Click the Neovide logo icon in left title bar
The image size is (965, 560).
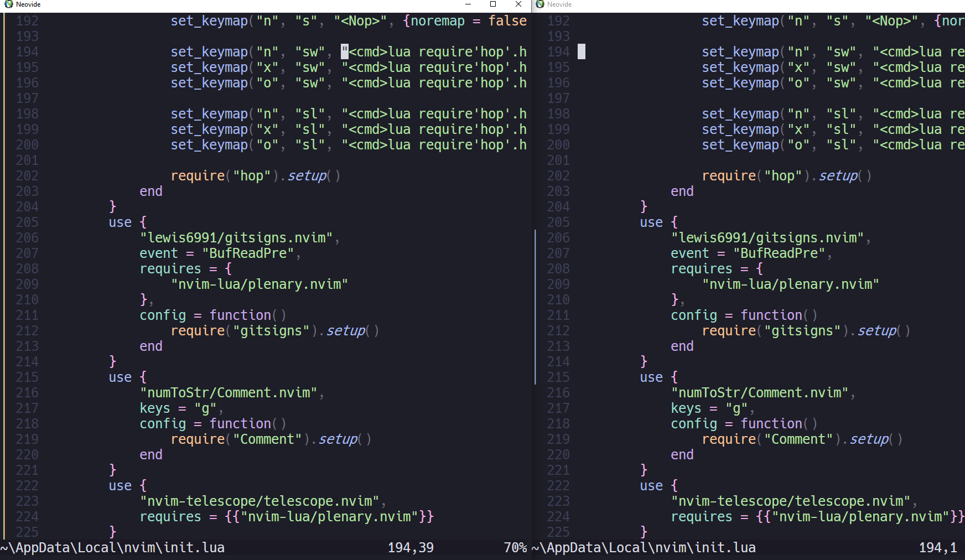pos(8,4)
